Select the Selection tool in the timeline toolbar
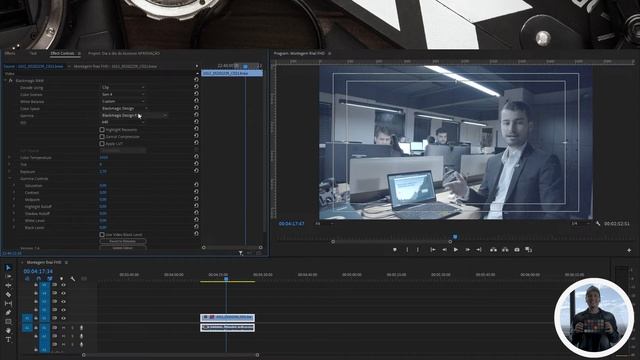 [8, 267]
